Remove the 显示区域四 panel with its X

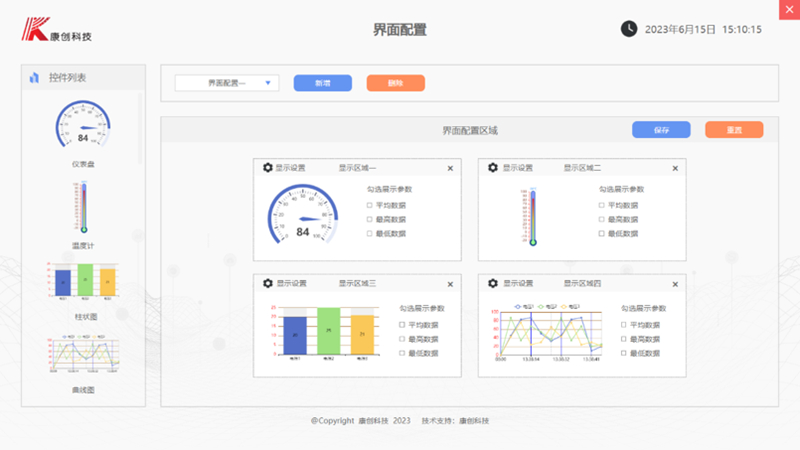[675, 284]
